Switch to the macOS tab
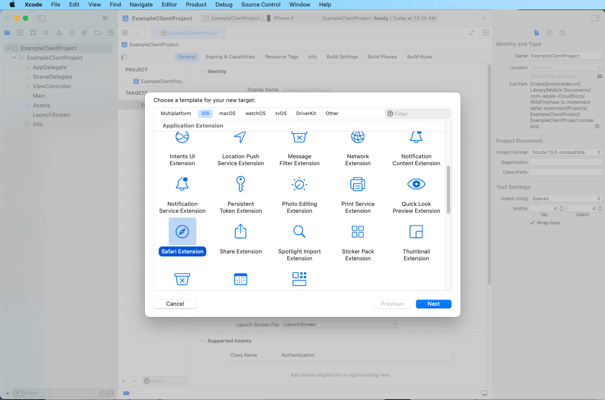Image resolution: width=605 pixels, height=400 pixels. (x=227, y=113)
